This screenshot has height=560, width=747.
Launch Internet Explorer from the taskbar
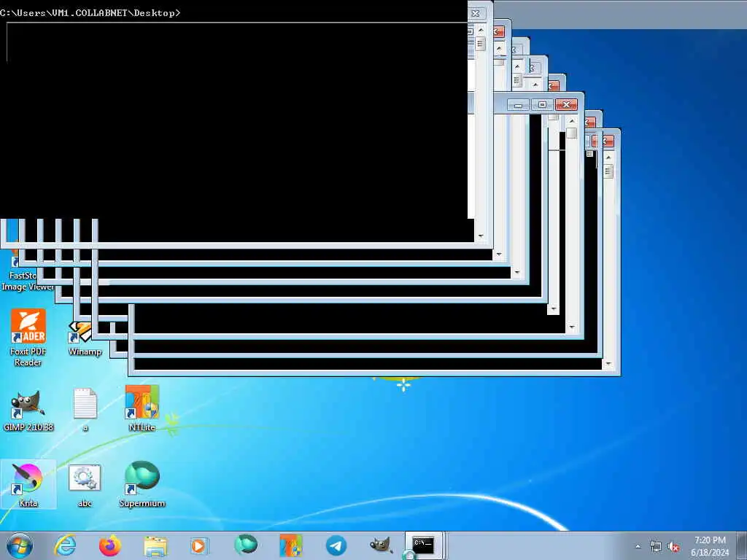(x=65, y=545)
